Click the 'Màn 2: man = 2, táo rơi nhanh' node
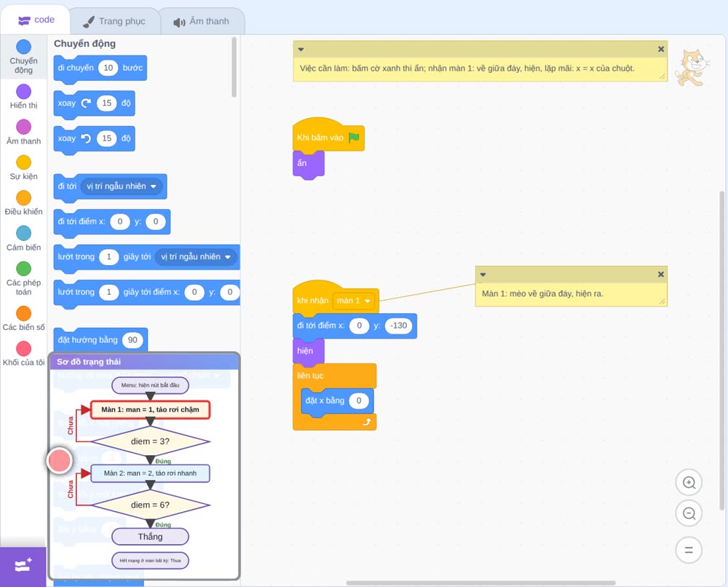The height and width of the screenshot is (587, 728). pos(150,473)
